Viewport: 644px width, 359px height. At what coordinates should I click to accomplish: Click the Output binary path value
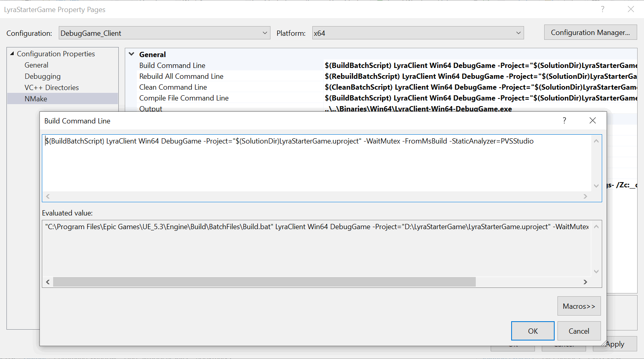(418, 109)
